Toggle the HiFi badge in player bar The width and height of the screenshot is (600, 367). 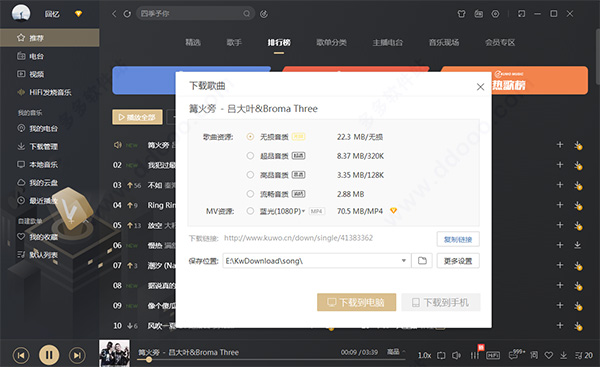pos(493,356)
